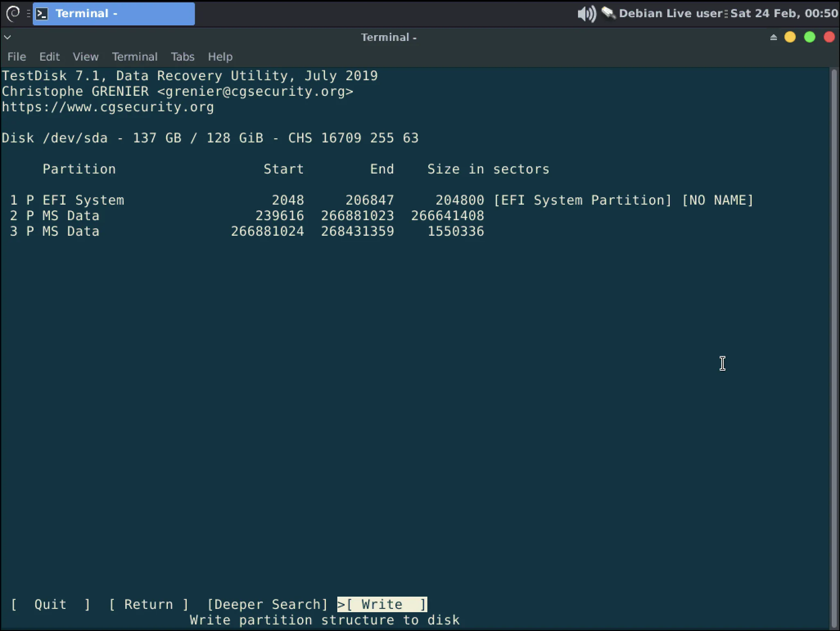Open the View menu
Screen dimensions: 840x631
pos(86,57)
